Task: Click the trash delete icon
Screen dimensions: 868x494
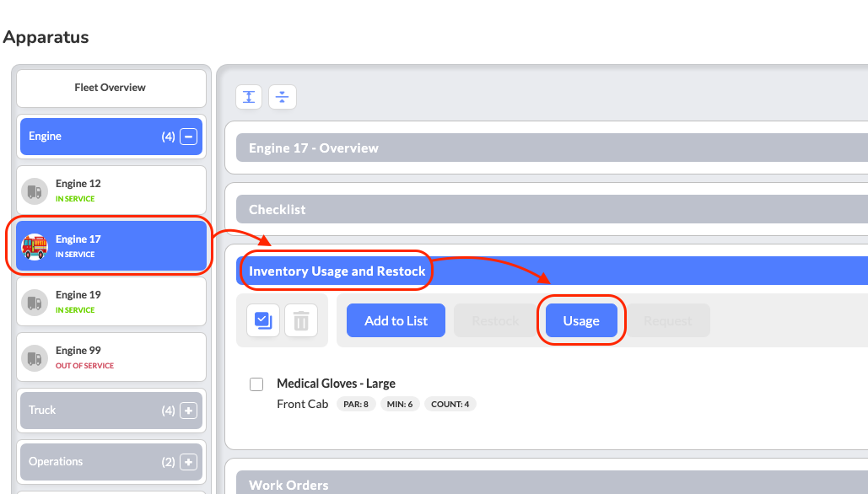Action: click(x=301, y=320)
